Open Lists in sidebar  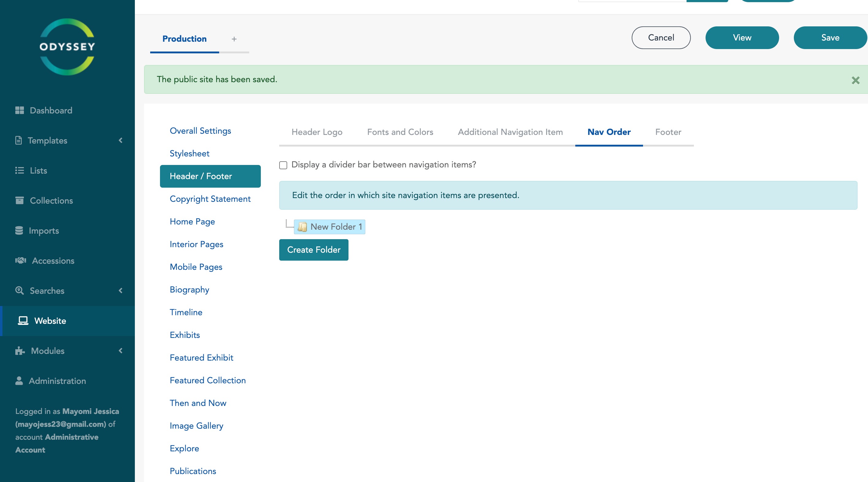coord(67,170)
